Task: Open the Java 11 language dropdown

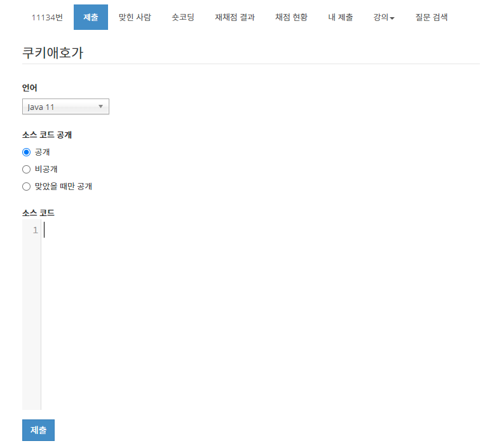Action: click(65, 107)
